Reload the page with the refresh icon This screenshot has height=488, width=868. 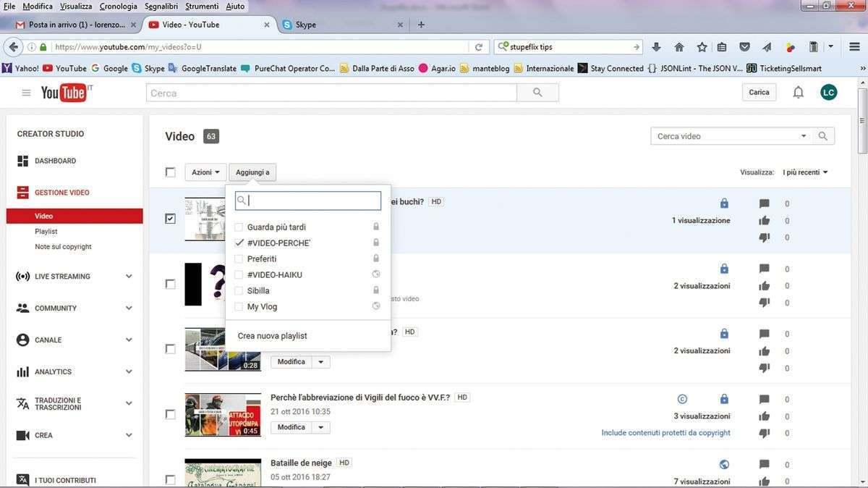click(x=478, y=47)
